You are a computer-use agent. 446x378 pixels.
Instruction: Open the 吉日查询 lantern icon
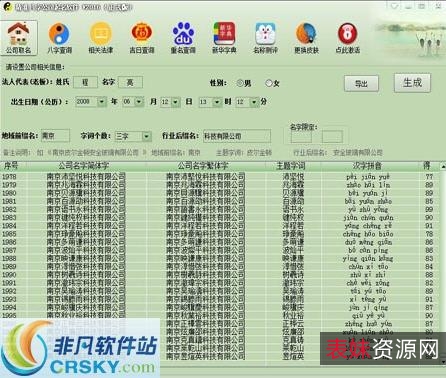142,38
